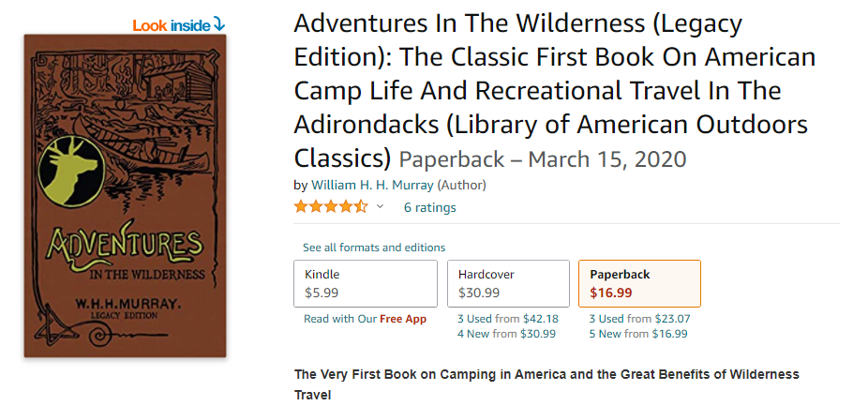View 3 Used hardcover offers from $42.18
Viewport: 868px width, 406px height.
[507, 319]
